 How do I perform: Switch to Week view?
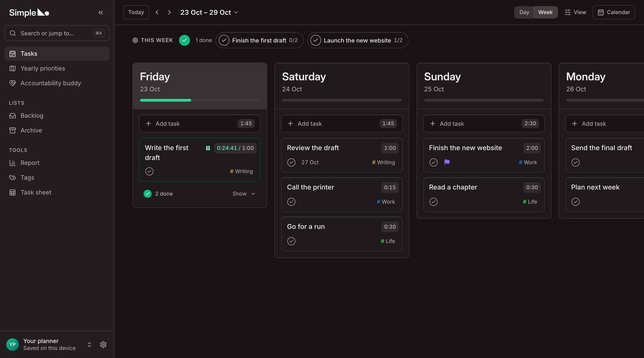[x=545, y=12]
